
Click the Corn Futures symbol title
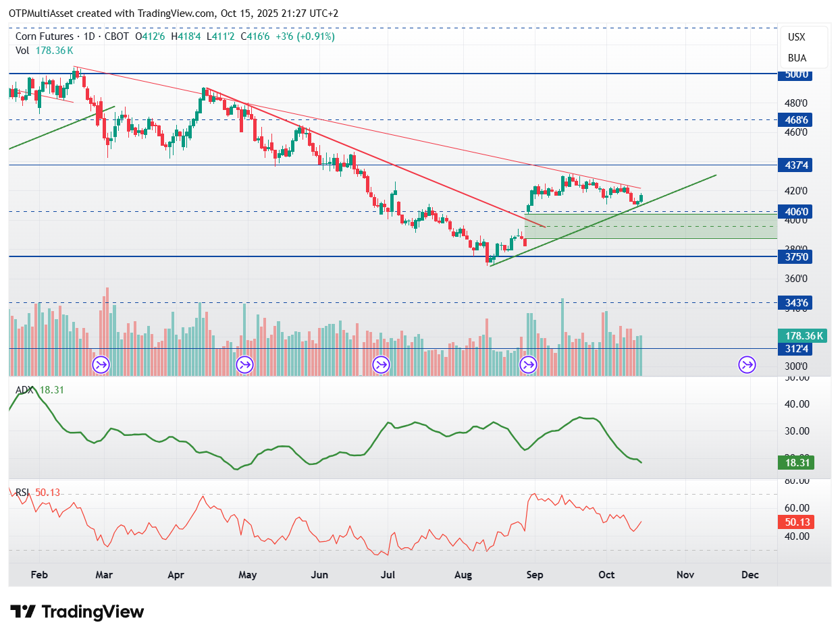coord(43,36)
